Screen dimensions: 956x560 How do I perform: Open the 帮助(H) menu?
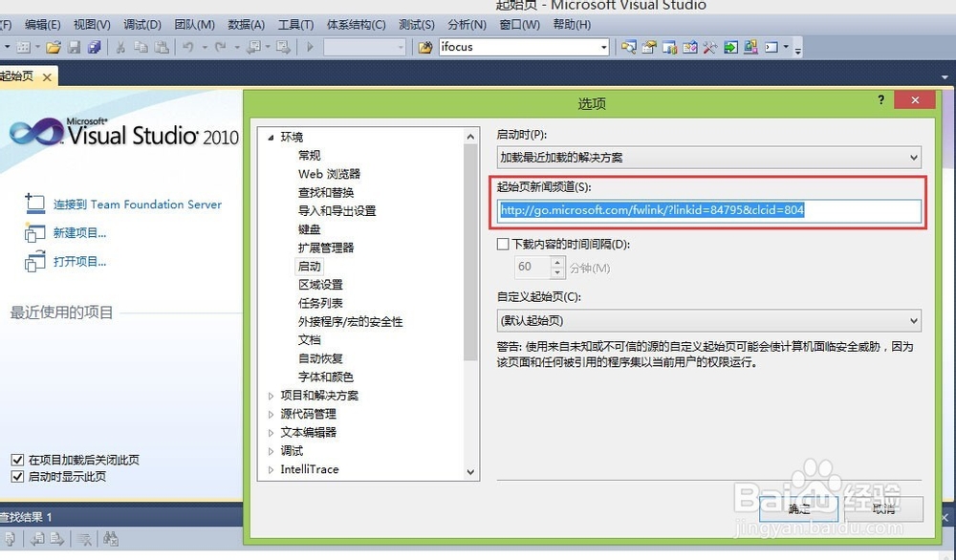coord(572,25)
